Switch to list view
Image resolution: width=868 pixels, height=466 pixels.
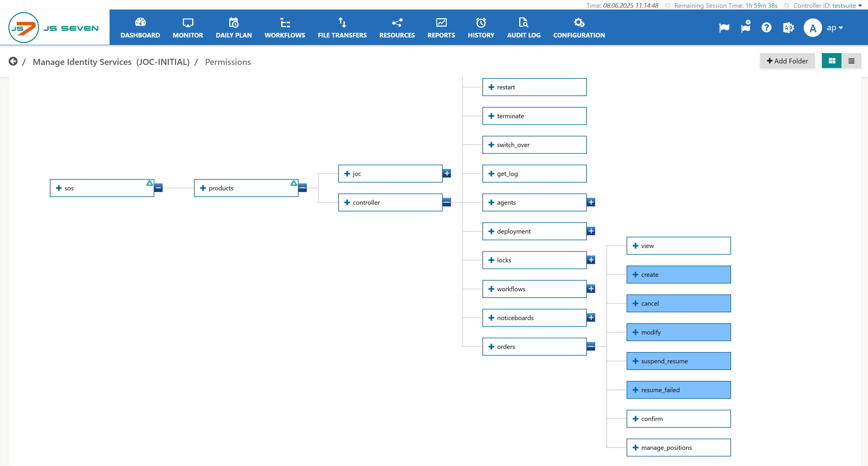tap(851, 61)
